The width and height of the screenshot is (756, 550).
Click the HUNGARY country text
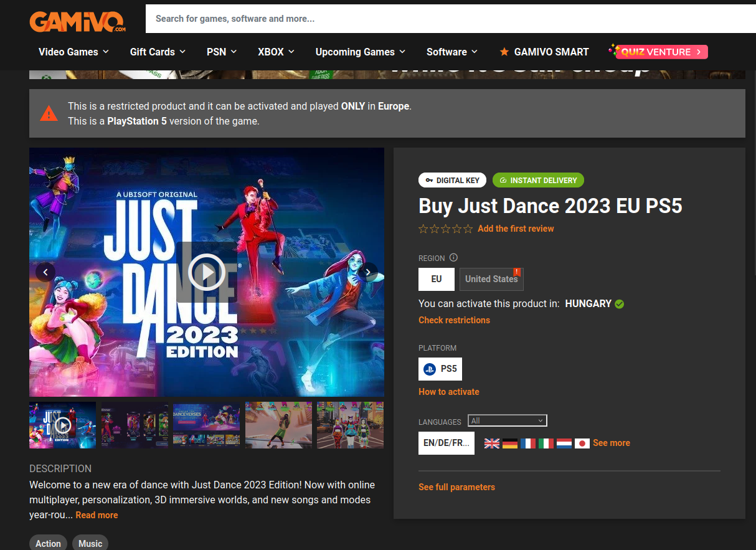coord(588,304)
